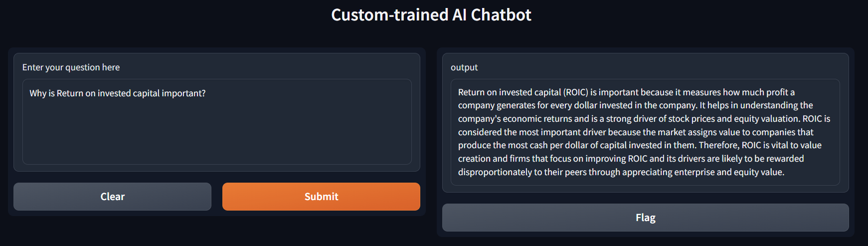Clear the question form
Viewport: 868px width, 246px height.
coord(112,197)
